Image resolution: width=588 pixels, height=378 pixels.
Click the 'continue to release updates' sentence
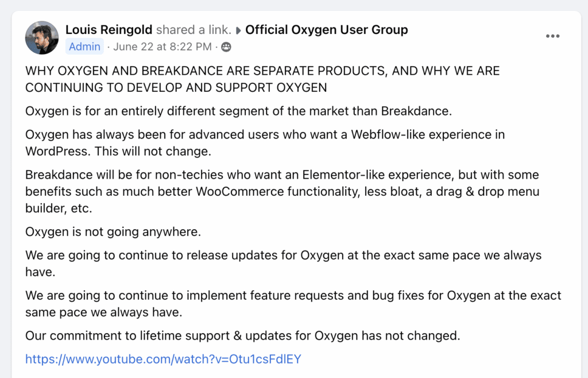(x=283, y=263)
